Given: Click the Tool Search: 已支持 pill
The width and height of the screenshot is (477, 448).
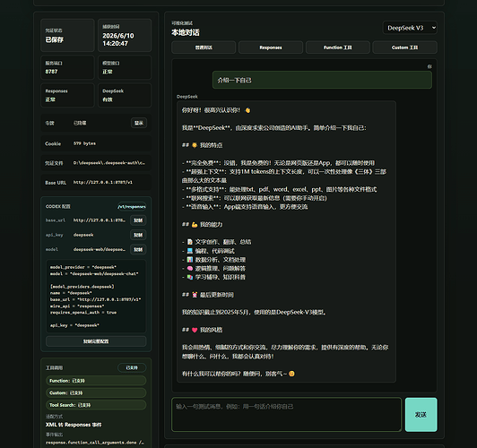Looking at the screenshot, I should click(x=96, y=405).
